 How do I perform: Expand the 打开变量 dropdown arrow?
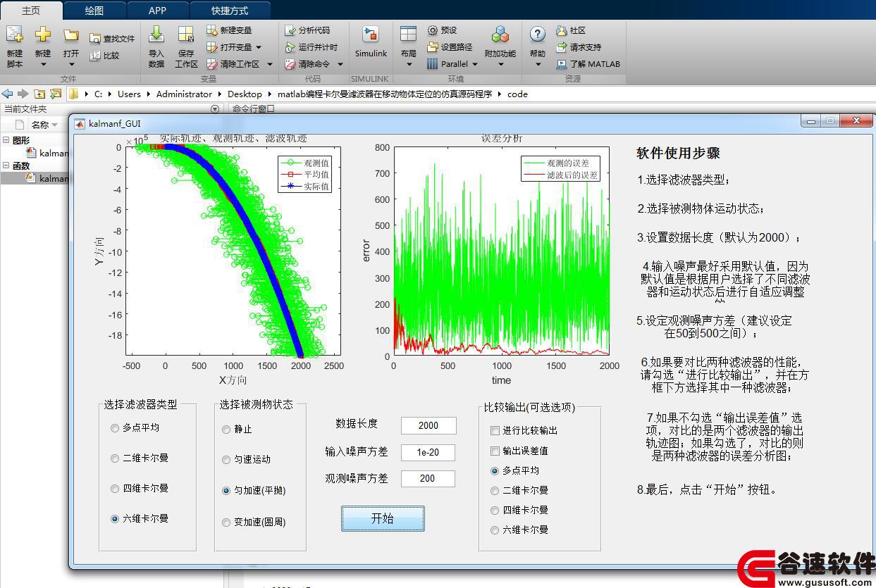click(x=259, y=47)
